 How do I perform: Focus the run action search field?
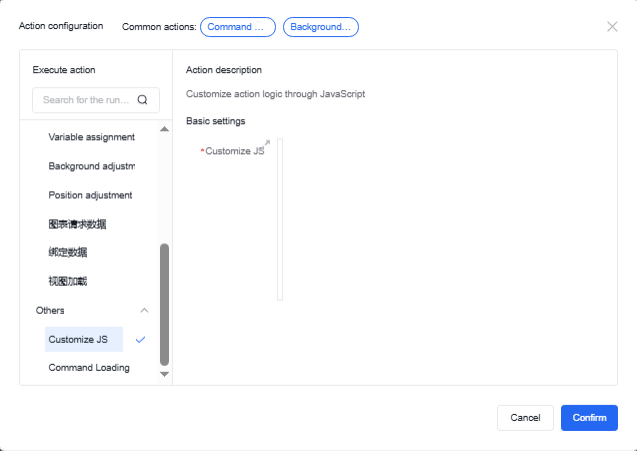[x=86, y=100]
